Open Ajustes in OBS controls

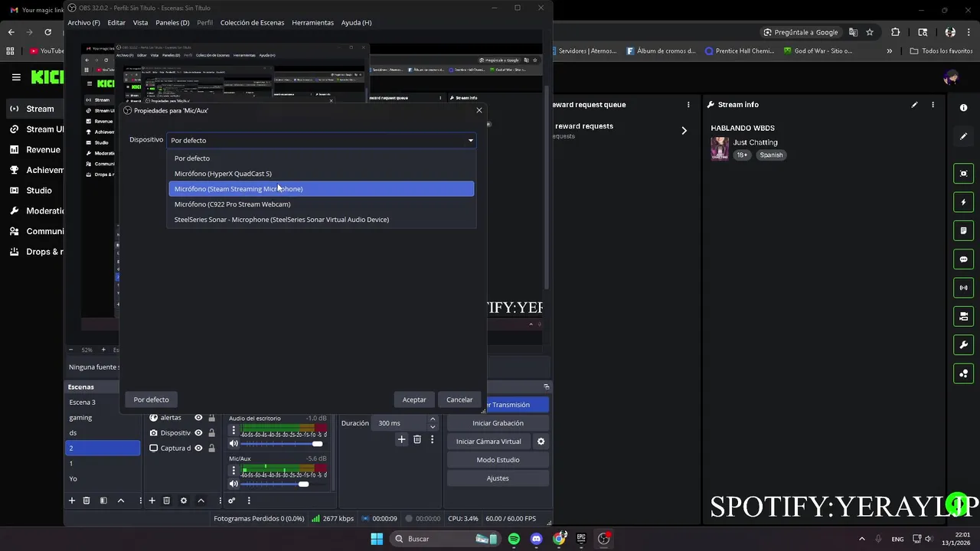point(498,478)
